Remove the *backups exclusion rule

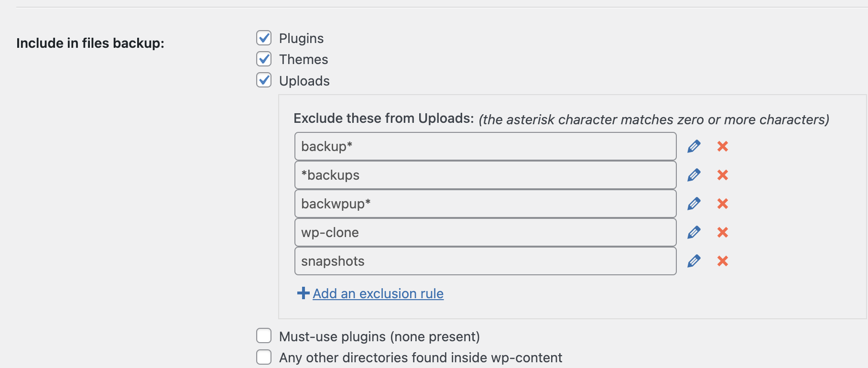pos(723,175)
